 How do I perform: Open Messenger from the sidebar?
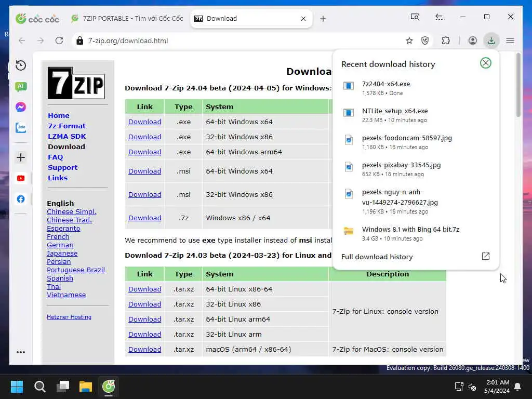coord(21,107)
